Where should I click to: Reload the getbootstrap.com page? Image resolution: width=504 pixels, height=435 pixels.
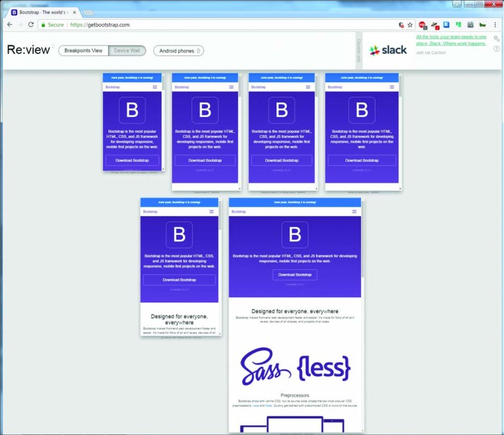tap(31, 25)
